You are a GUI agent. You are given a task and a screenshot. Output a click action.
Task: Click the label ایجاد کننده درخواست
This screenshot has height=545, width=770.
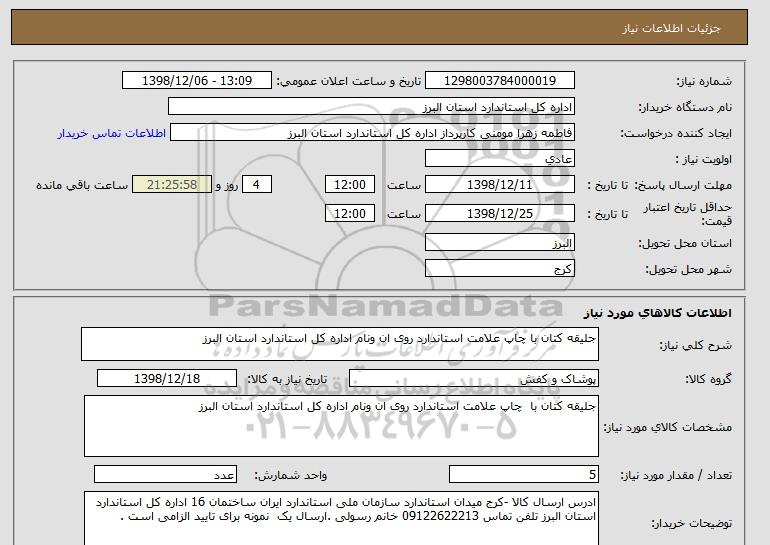tap(676, 134)
